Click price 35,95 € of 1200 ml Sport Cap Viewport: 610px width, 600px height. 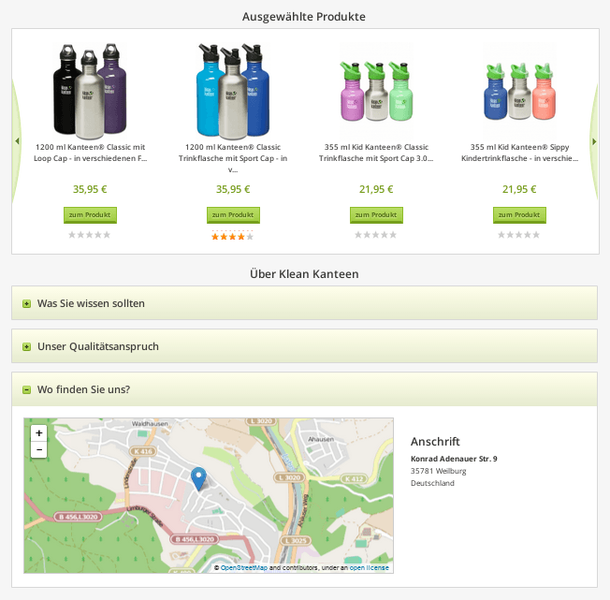[x=233, y=189]
